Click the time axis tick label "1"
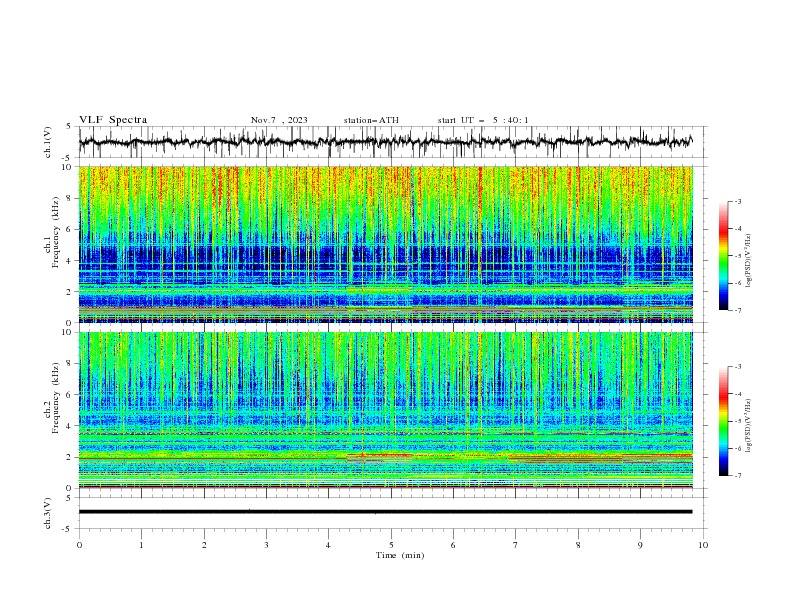792x612 pixels. click(x=141, y=545)
